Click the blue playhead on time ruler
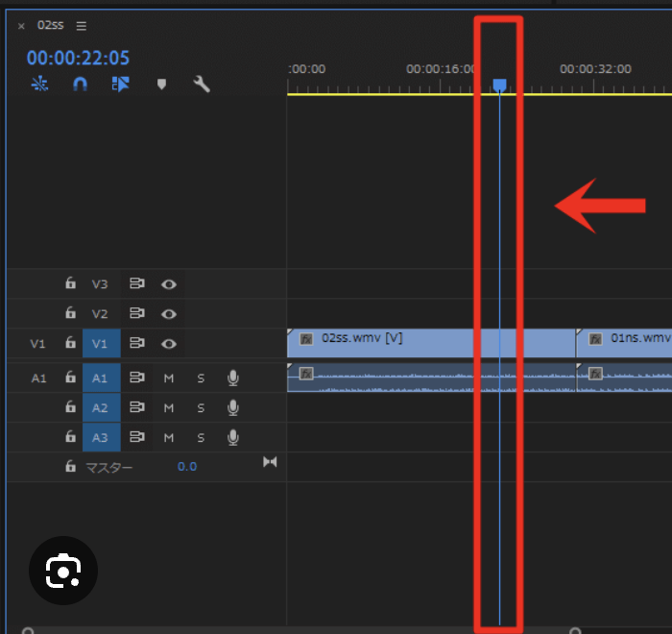Image resolution: width=672 pixels, height=634 pixels. click(499, 85)
